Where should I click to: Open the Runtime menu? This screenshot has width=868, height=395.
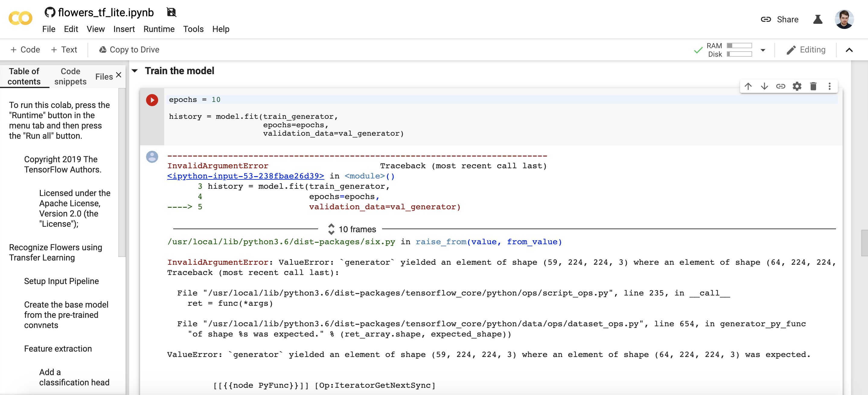click(x=159, y=29)
